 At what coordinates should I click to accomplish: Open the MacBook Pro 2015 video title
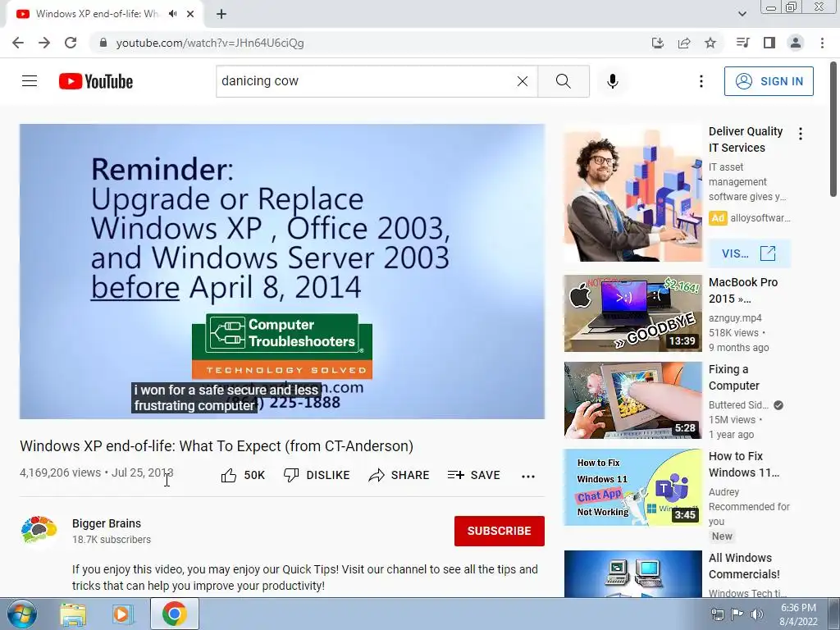coord(743,290)
